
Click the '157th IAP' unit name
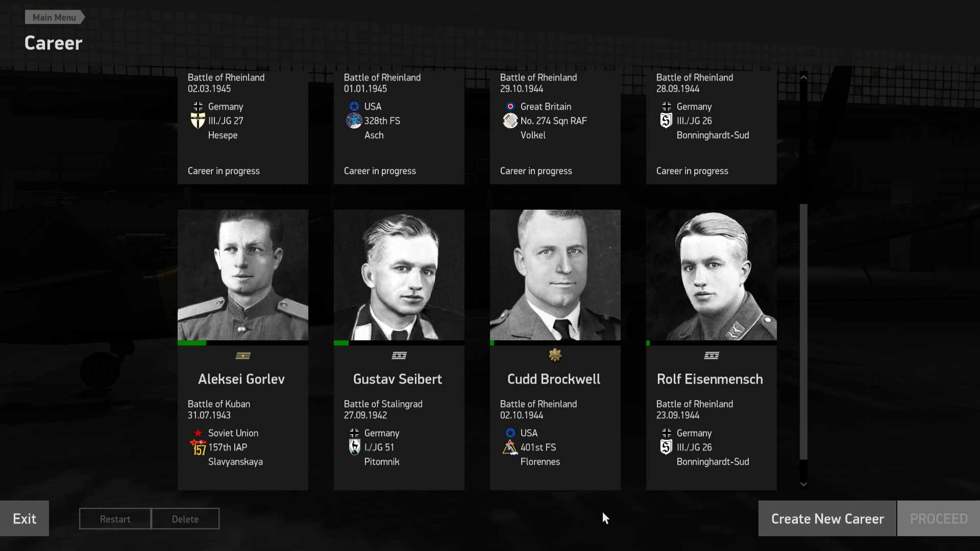(228, 447)
